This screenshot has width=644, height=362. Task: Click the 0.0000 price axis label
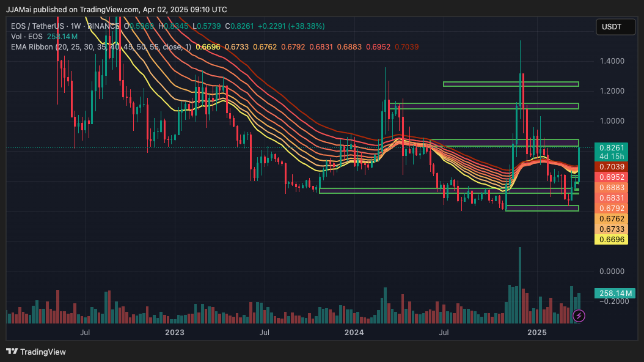(612, 271)
